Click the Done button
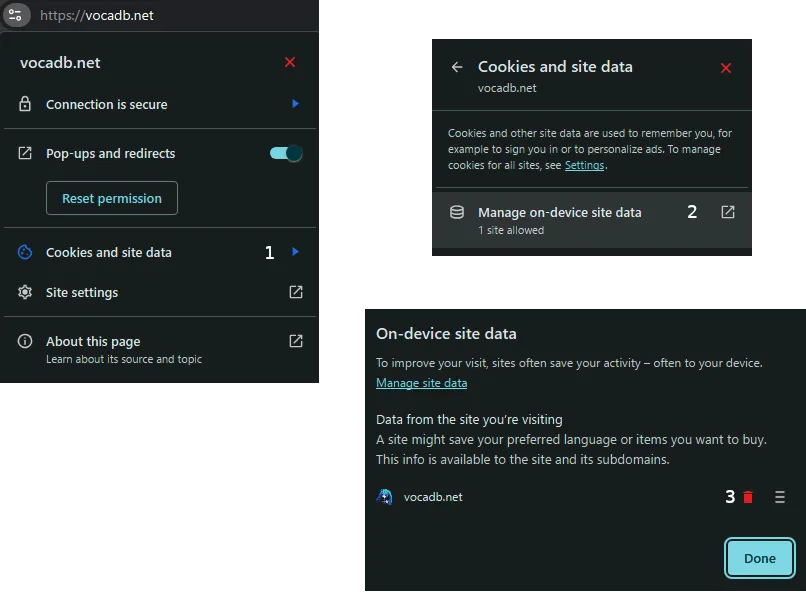The image size is (806, 592). (760, 558)
